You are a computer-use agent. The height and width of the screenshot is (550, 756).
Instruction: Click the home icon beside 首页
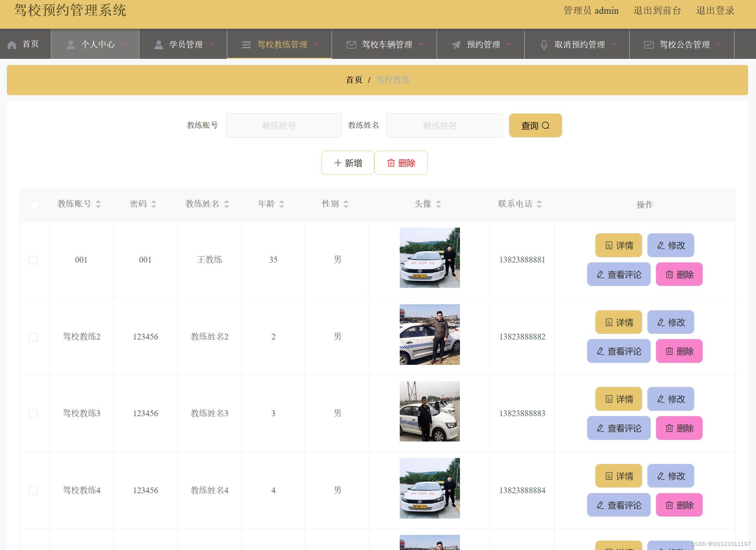coord(12,45)
